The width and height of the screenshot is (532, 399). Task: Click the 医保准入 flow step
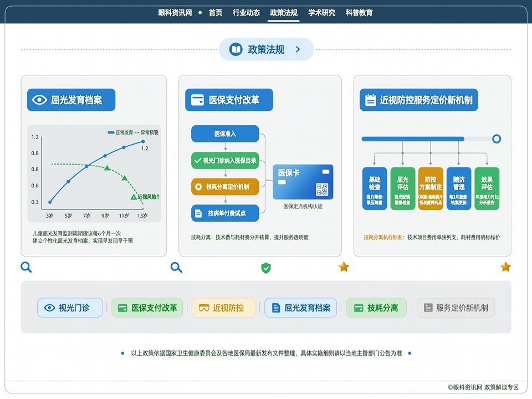226,134
